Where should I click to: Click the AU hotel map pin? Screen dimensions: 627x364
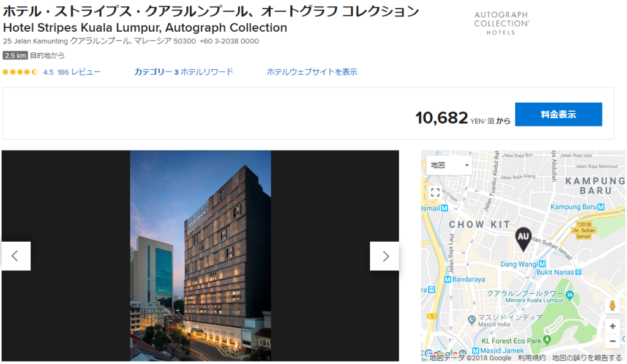[x=523, y=239]
